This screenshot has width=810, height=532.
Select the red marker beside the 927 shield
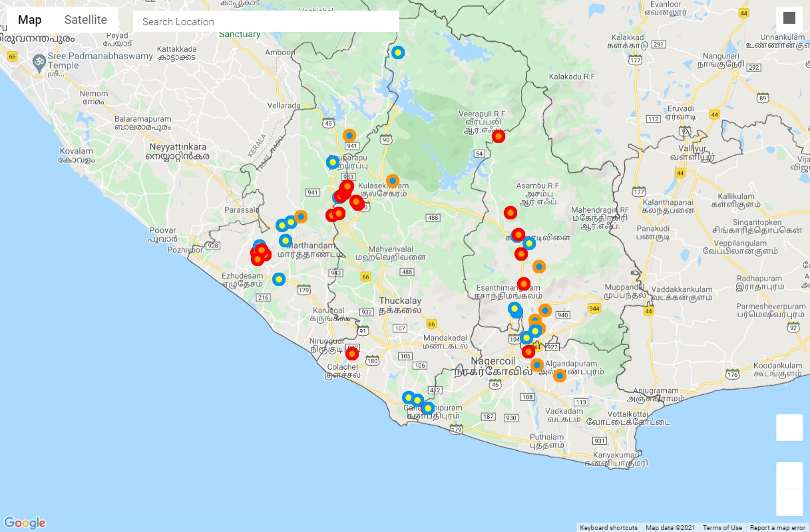pos(528,351)
